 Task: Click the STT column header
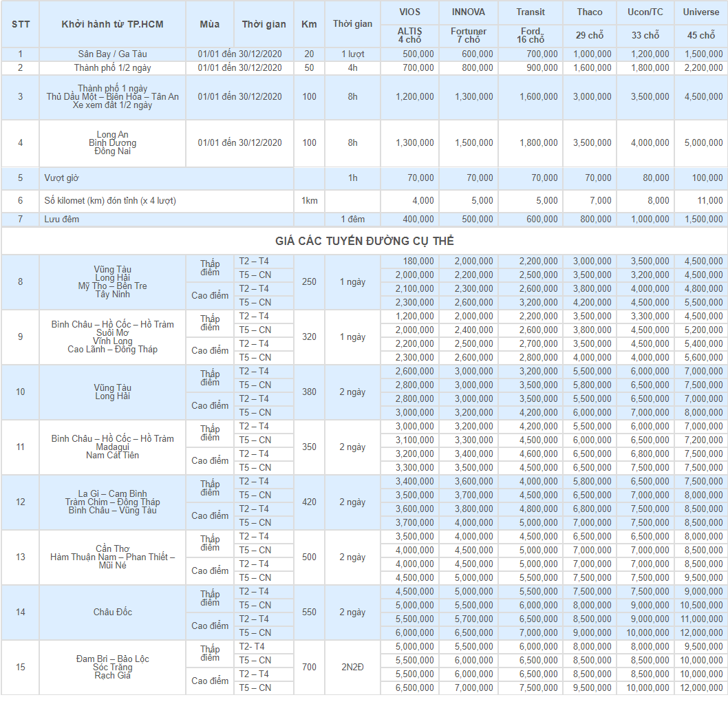pos(20,24)
